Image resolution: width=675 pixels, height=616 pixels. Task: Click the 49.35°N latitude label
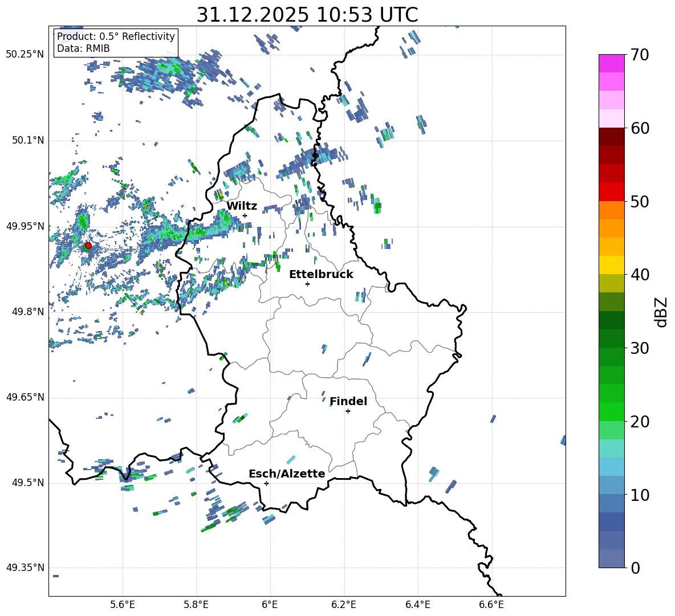pos(25,568)
